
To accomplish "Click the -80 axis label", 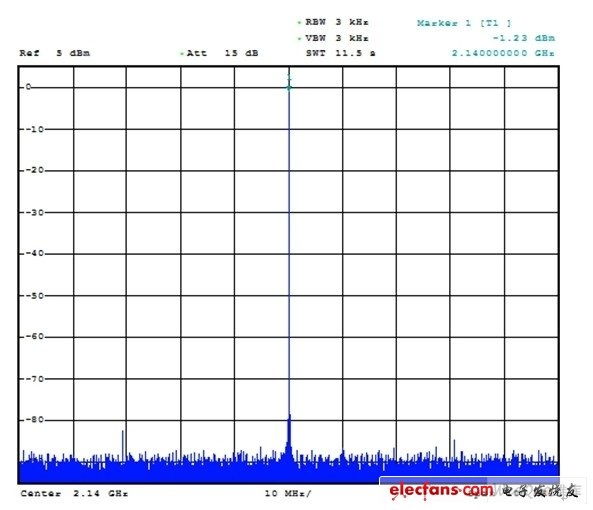I will click(34, 420).
